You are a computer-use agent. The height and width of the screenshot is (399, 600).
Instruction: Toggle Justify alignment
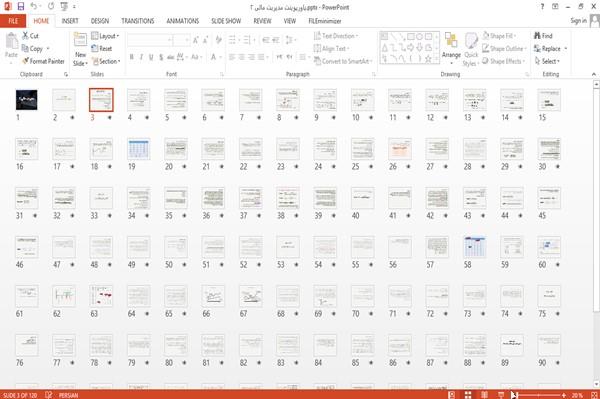click(x=261, y=57)
